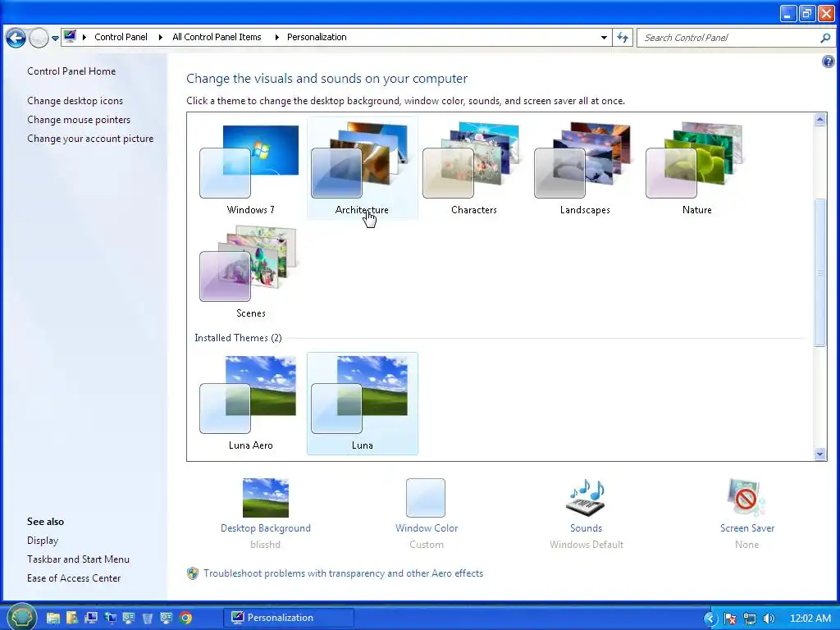This screenshot has width=840, height=630.
Task: Click the search magnifier icon
Action: click(x=825, y=38)
